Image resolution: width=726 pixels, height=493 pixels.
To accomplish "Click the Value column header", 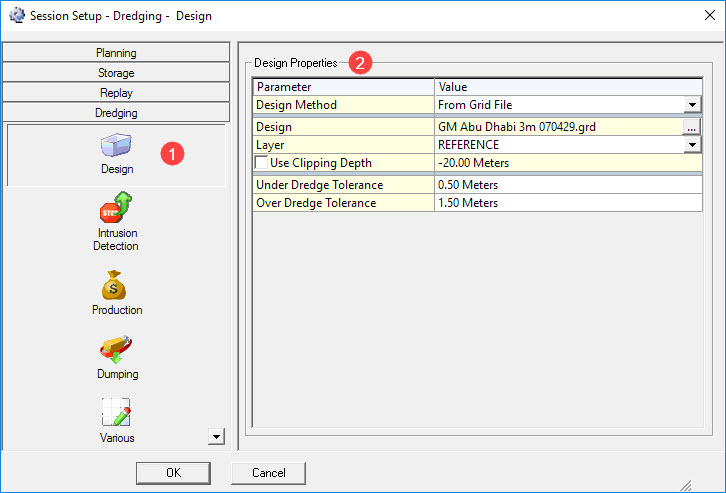I will click(x=568, y=87).
